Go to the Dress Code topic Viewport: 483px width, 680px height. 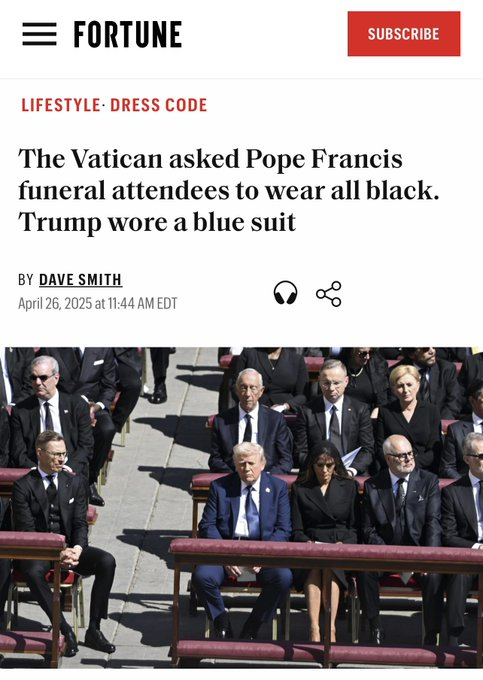pyautogui.click(x=159, y=105)
